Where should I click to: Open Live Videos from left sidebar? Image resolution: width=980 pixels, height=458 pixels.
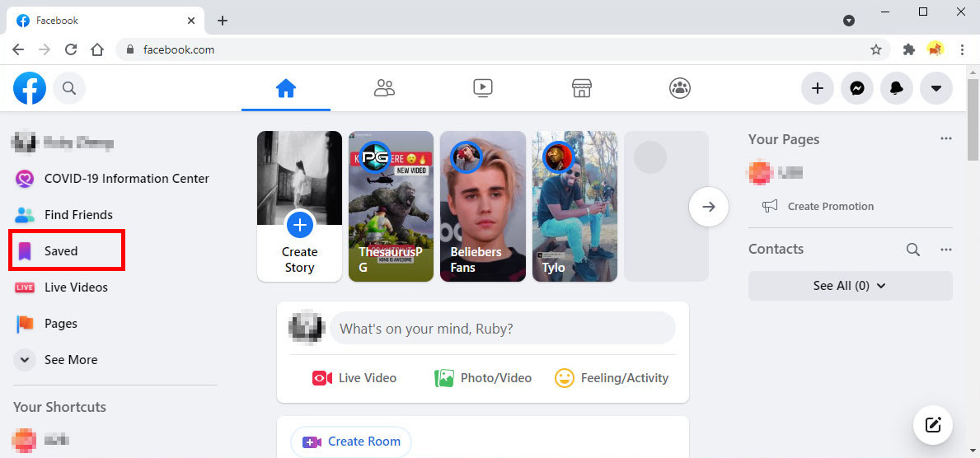(x=76, y=287)
